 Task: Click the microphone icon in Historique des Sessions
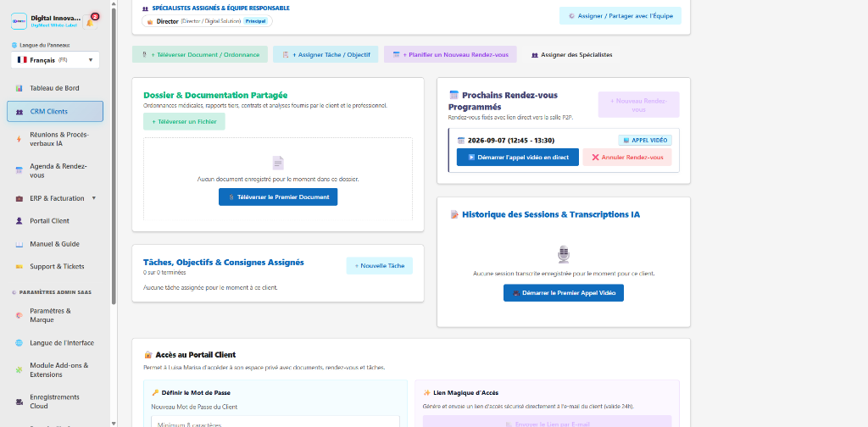[564, 254]
